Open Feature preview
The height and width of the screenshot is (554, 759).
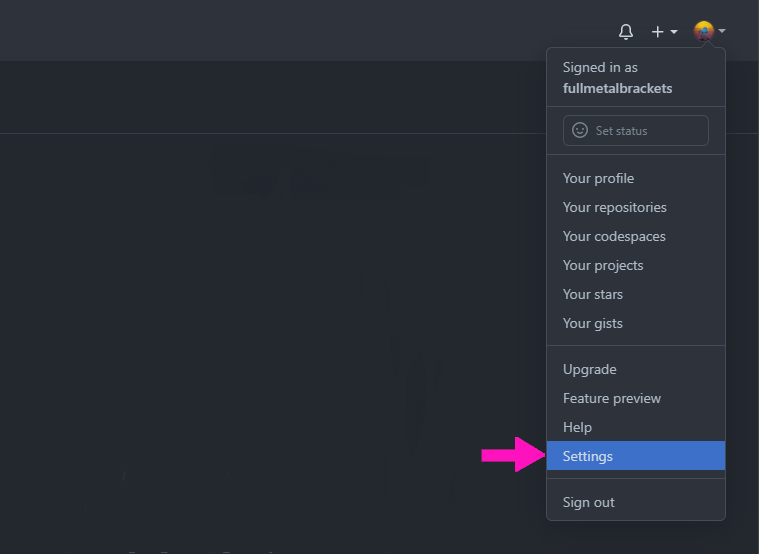(636, 399)
